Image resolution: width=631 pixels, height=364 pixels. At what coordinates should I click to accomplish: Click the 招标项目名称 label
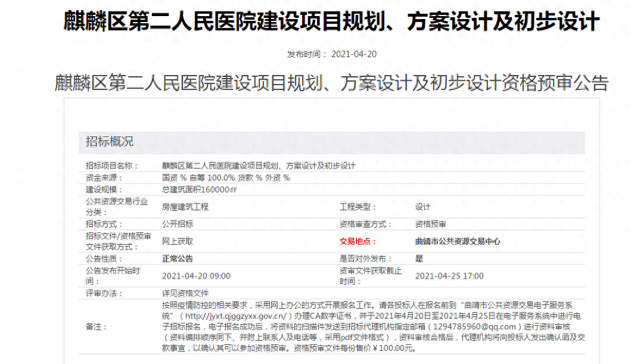pyautogui.click(x=112, y=166)
